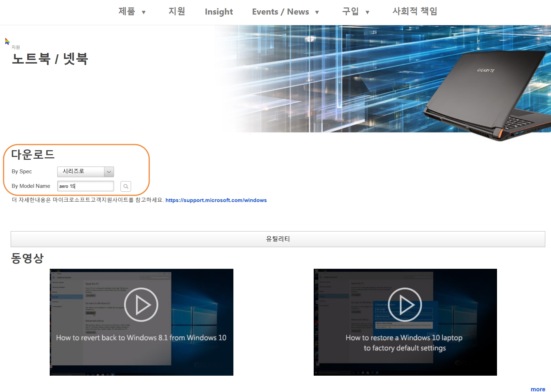Open the Microsoft Windows support link

pos(216,200)
